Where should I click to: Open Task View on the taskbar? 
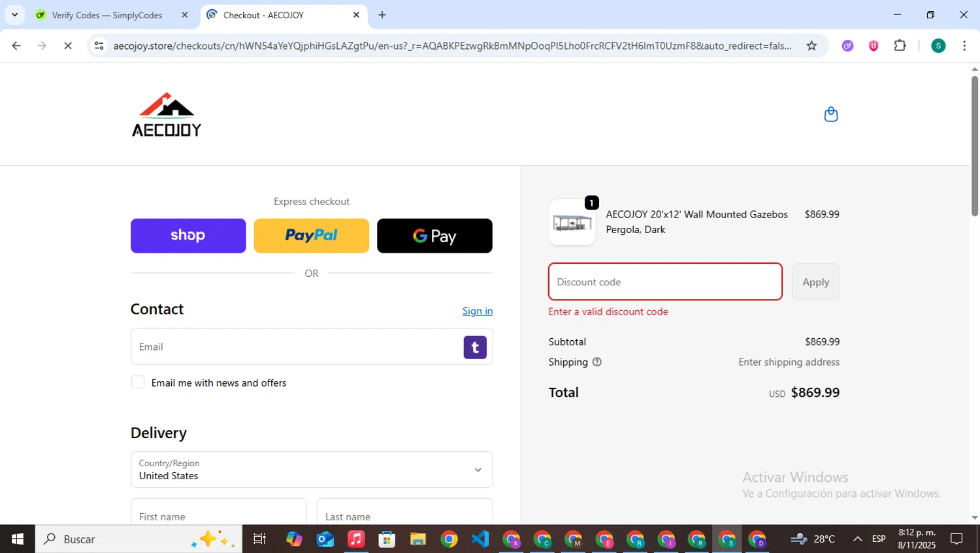click(259, 539)
